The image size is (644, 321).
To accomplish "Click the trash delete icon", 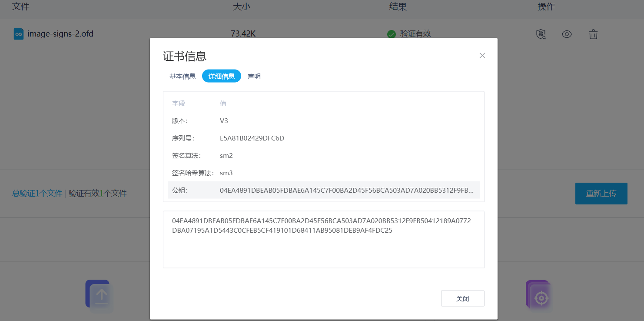I will 593,34.
